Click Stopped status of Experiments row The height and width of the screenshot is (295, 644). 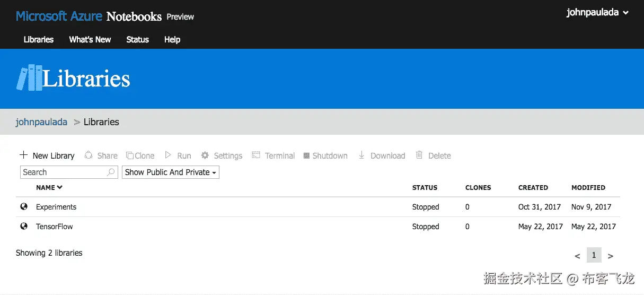(426, 207)
